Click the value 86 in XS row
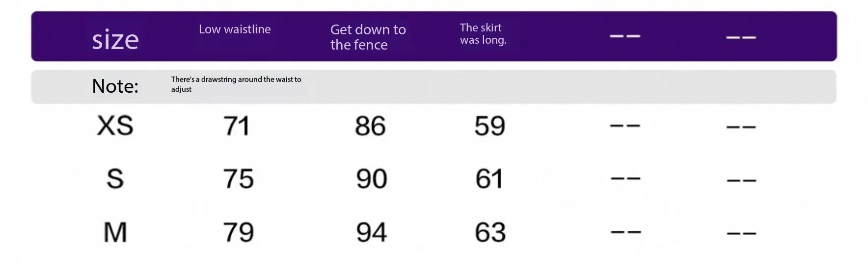 click(370, 126)
